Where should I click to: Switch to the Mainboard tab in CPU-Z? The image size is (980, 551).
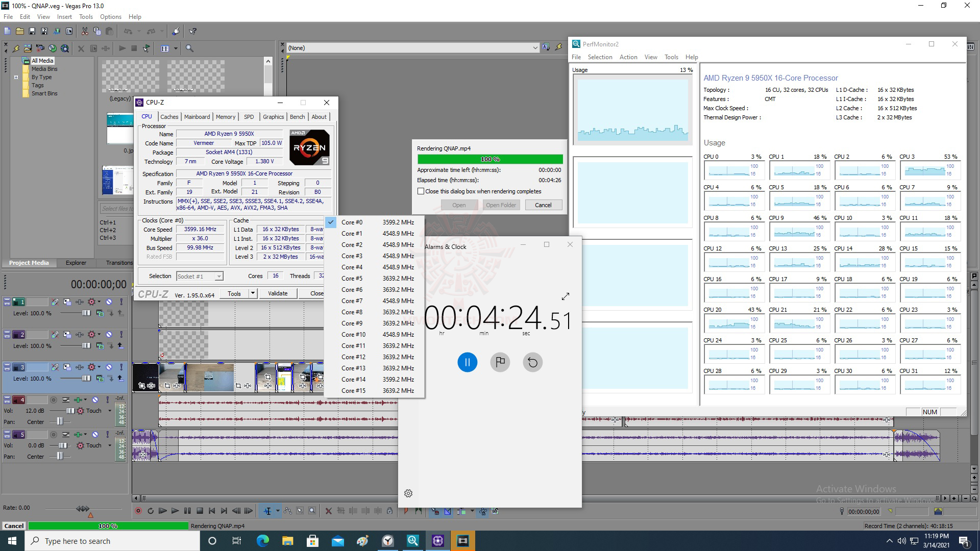197,117
